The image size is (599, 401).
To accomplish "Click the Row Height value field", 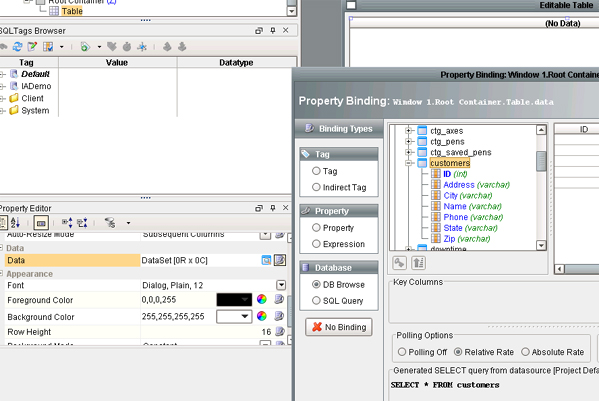I will [206, 331].
